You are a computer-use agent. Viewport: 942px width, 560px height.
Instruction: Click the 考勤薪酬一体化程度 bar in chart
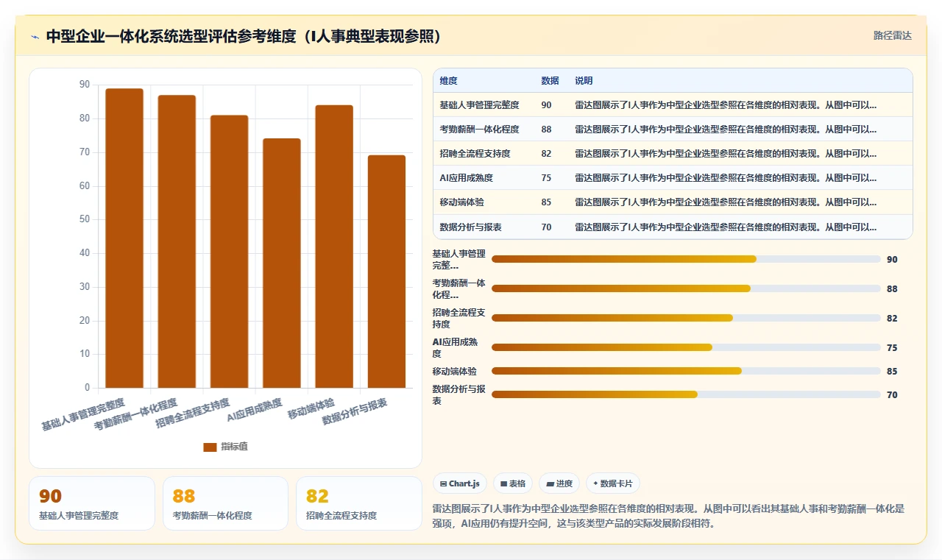pyautogui.click(x=177, y=241)
